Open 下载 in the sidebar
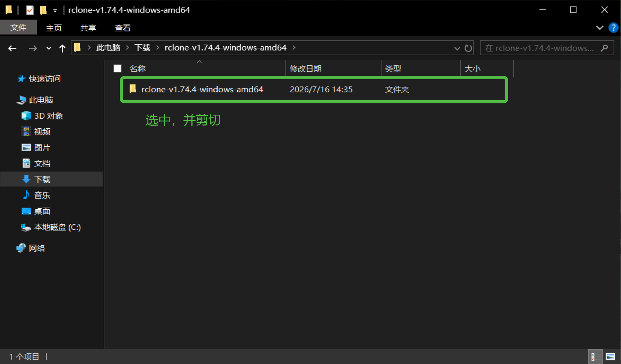621x364 pixels. [42, 180]
